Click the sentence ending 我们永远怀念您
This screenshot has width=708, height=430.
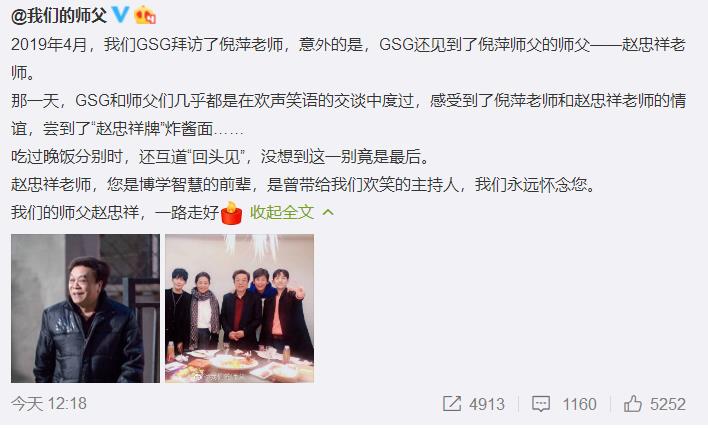click(x=305, y=184)
